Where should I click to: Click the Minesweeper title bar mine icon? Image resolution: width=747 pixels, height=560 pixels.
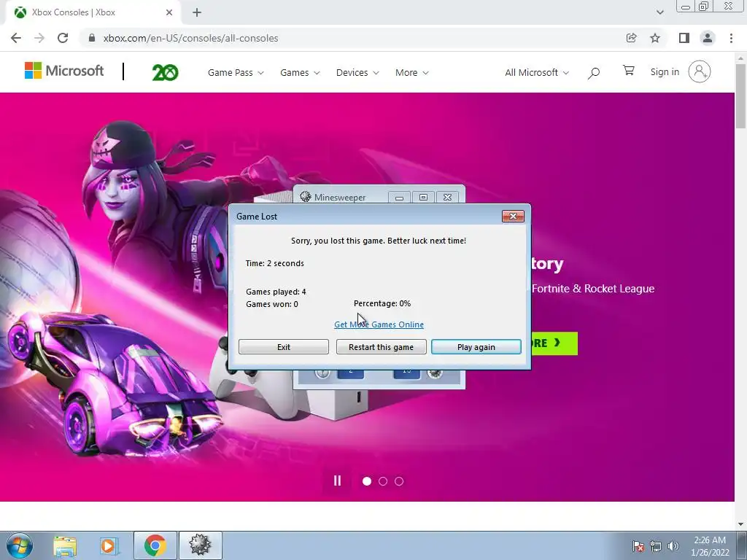coord(306,197)
